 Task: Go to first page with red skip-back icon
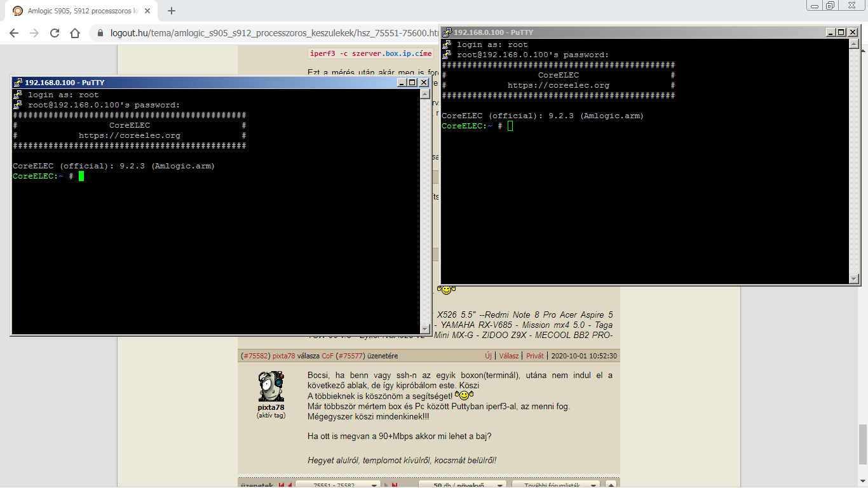point(282,485)
